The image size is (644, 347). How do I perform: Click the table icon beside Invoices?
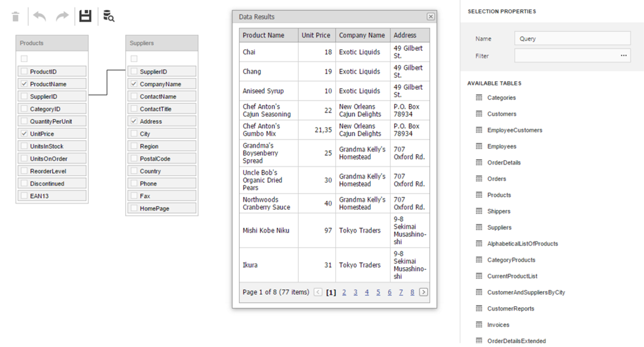[479, 325]
